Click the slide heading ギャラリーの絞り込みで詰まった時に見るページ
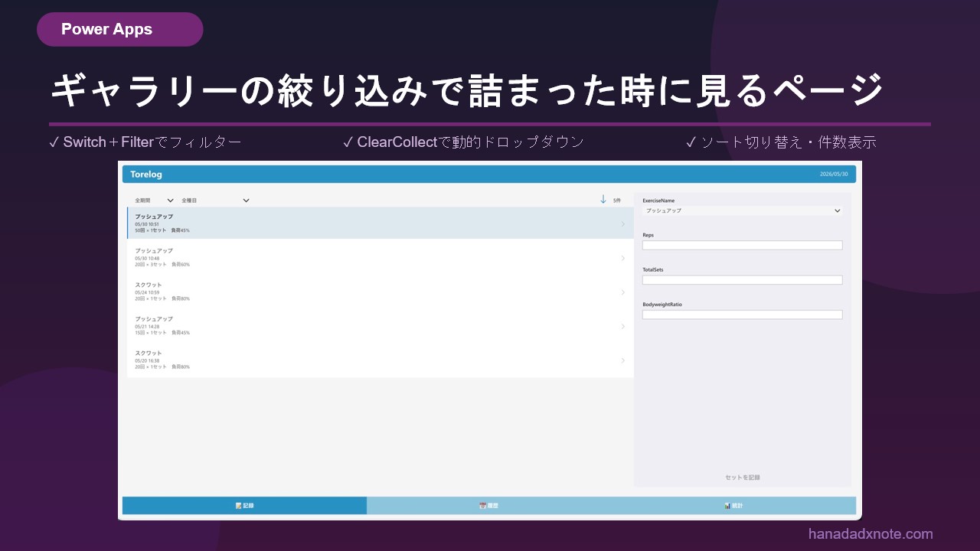 click(x=467, y=91)
